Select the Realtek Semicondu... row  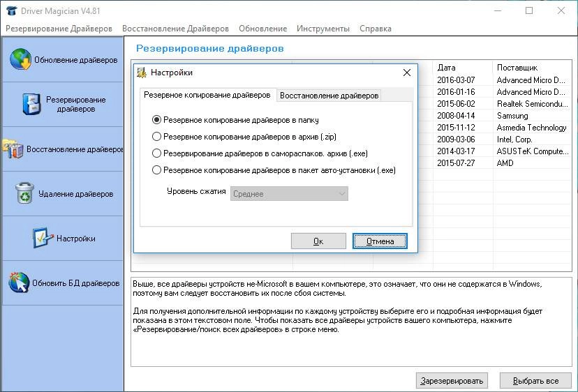[x=533, y=104]
